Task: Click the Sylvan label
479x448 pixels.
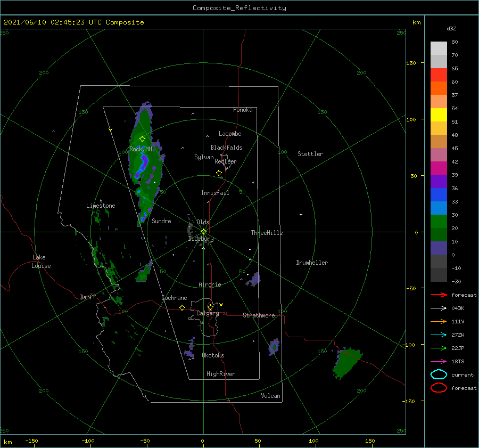Action: click(204, 157)
